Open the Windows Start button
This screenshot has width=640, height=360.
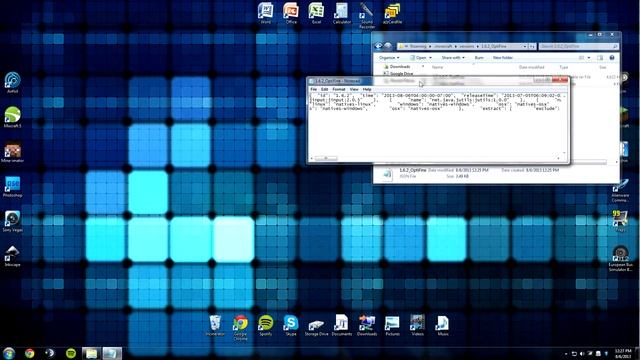(x=9, y=353)
